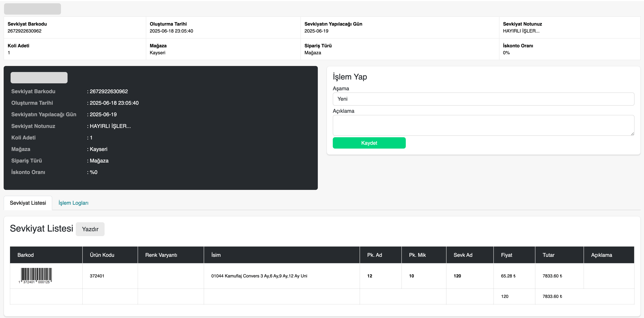The image size is (644, 318).
Task: Click the Barkod column header
Action: [x=26, y=255]
